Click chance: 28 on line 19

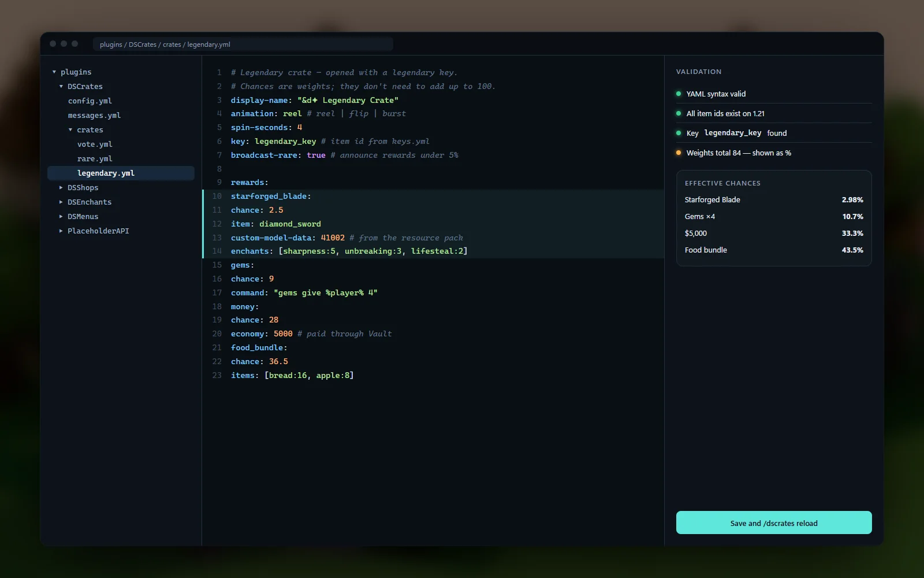click(255, 320)
